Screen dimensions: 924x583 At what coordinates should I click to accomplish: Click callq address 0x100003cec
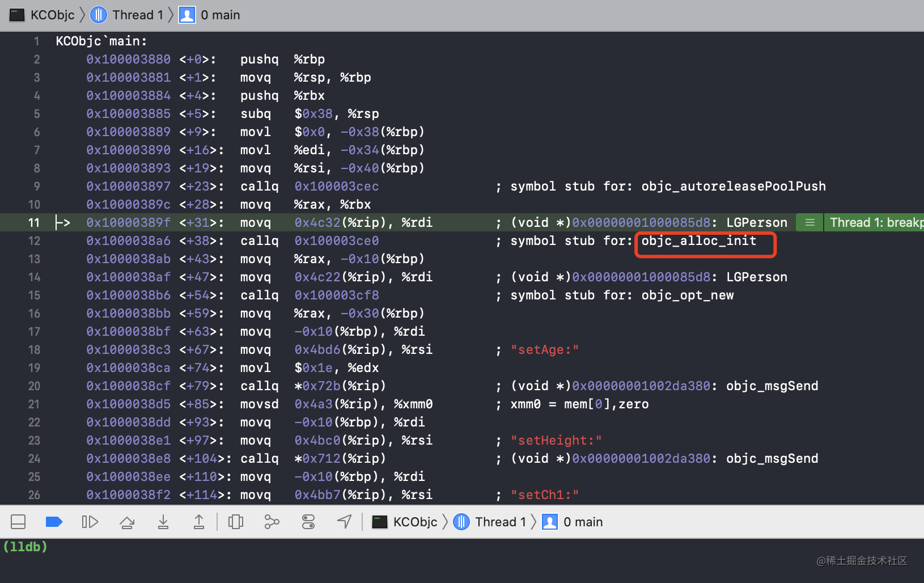tap(337, 186)
